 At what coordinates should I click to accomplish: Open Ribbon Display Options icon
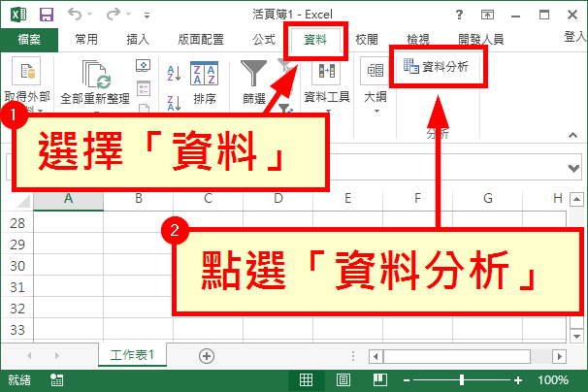pos(487,15)
